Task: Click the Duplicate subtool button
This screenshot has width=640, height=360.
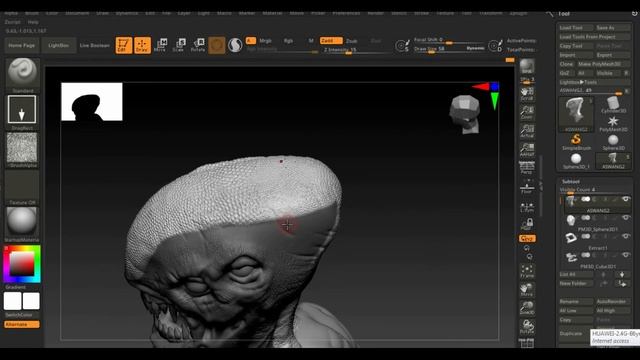Action: point(576,333)
